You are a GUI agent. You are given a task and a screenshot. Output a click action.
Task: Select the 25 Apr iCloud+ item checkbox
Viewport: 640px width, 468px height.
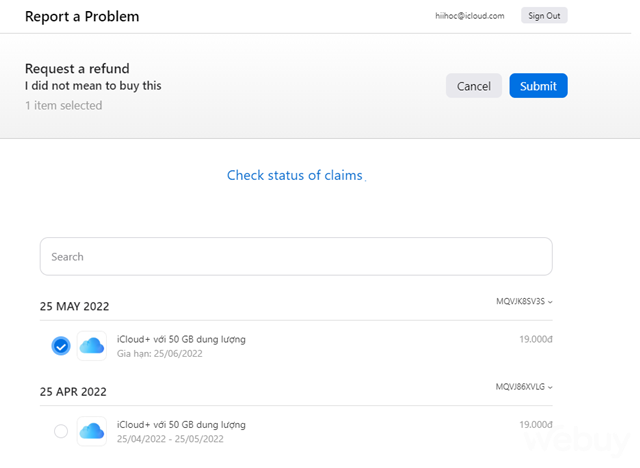[61, 431]
